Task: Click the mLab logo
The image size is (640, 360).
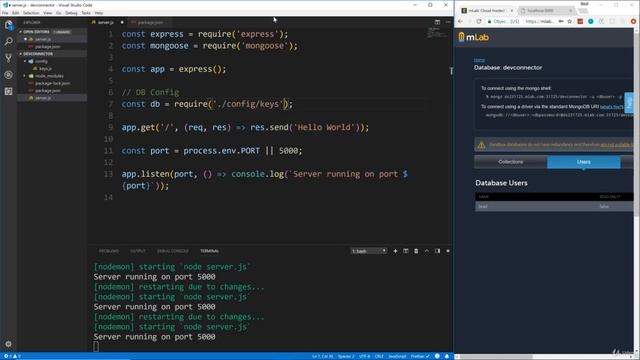Action: click(473, 37)
